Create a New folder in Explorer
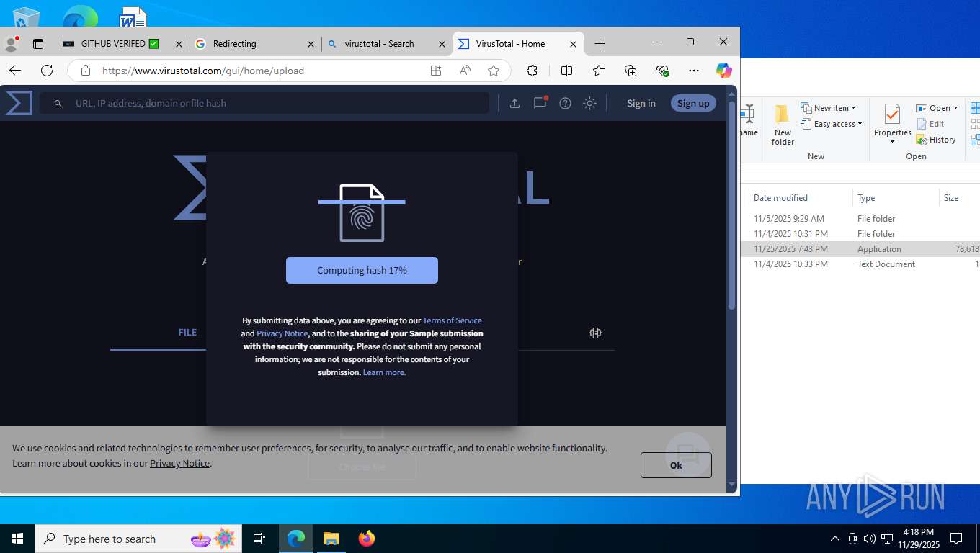This screenshot has height=553, width=980. pyautogui.click(x=783, y=125)
